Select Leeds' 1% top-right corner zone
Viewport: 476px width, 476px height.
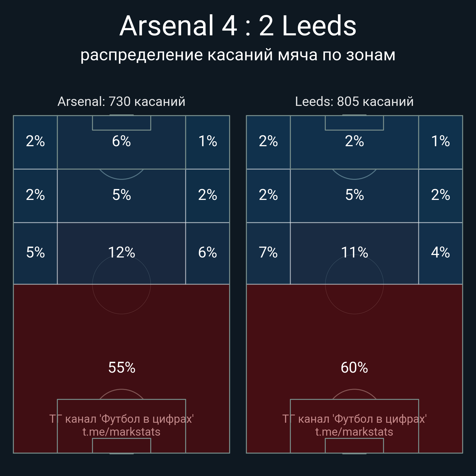click(x=440, y=141)
